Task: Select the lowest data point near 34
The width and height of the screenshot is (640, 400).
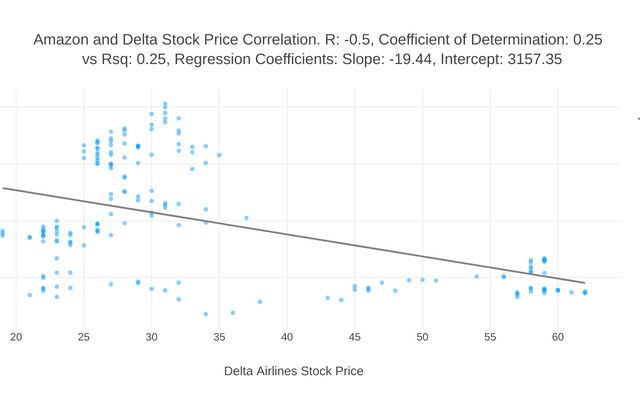Action: 206,314
